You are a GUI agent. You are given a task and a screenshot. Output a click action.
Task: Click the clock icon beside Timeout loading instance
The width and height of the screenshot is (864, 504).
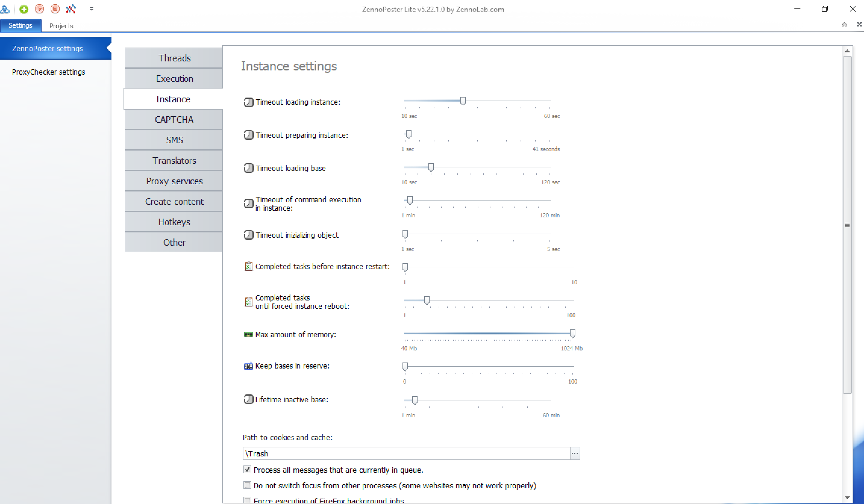[x=249, y=102]
